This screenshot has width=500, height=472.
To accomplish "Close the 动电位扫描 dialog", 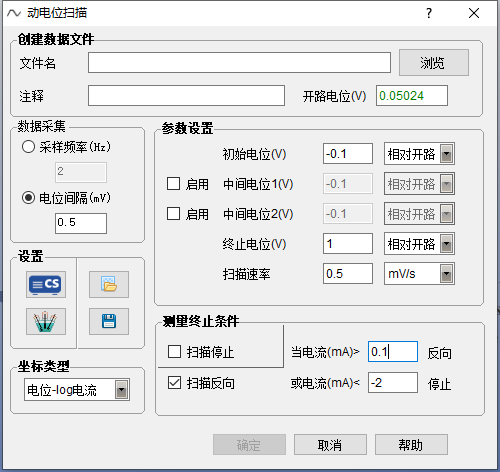I will pyautogui.click(x=474, y=13).
